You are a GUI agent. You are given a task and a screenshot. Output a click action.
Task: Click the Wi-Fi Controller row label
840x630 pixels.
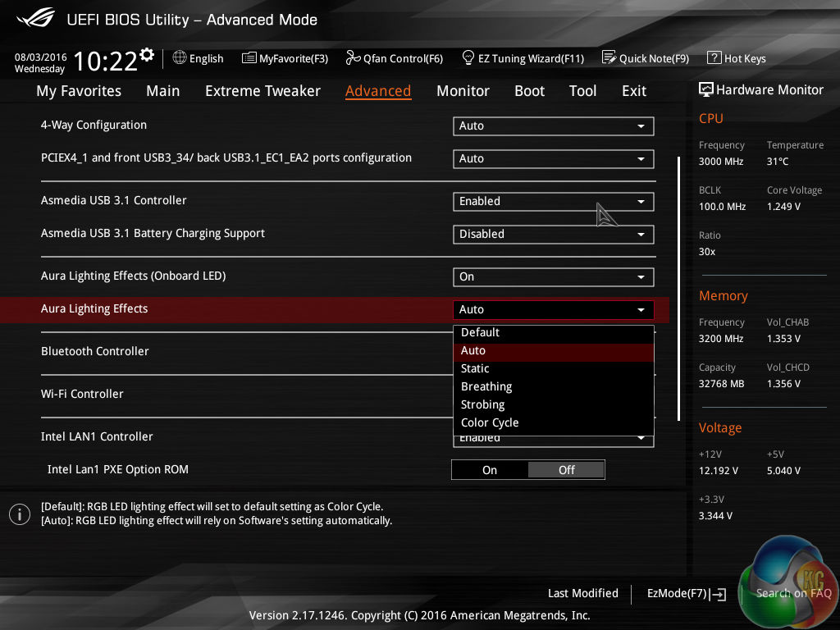(82, 394)
